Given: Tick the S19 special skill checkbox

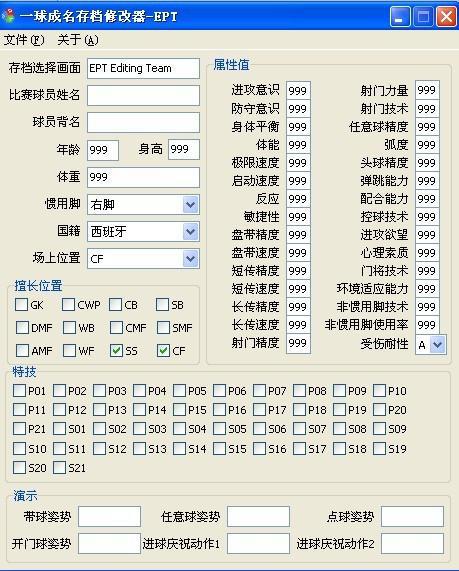Looking at the screenshot, I should tap(379, 448).
